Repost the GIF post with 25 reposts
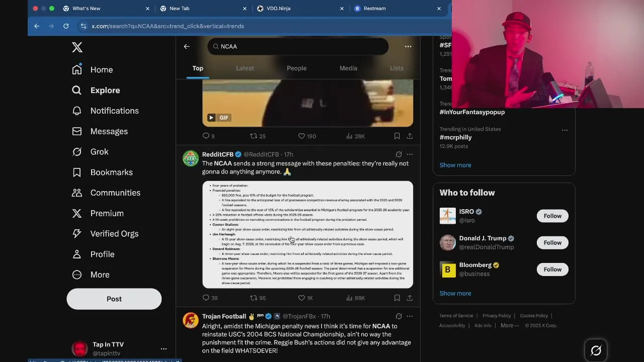This screenshot has height=362, width=644. [258, 136]
